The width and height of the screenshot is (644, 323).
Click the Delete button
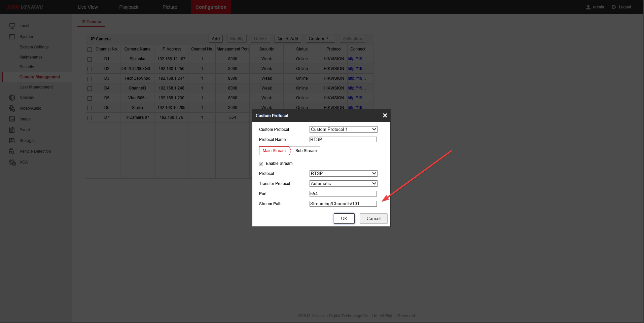click(x=260, y=39)
